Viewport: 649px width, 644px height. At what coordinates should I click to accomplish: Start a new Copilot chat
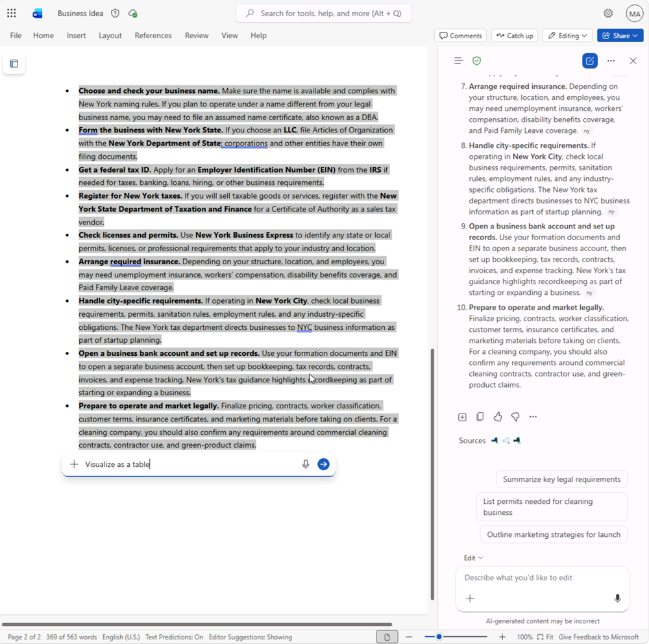589,61
